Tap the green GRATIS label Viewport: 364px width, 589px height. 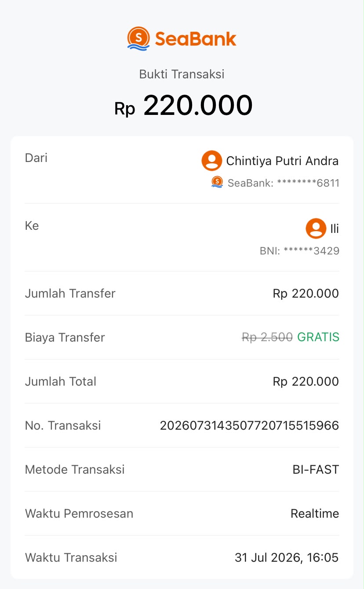click(318, 337)
